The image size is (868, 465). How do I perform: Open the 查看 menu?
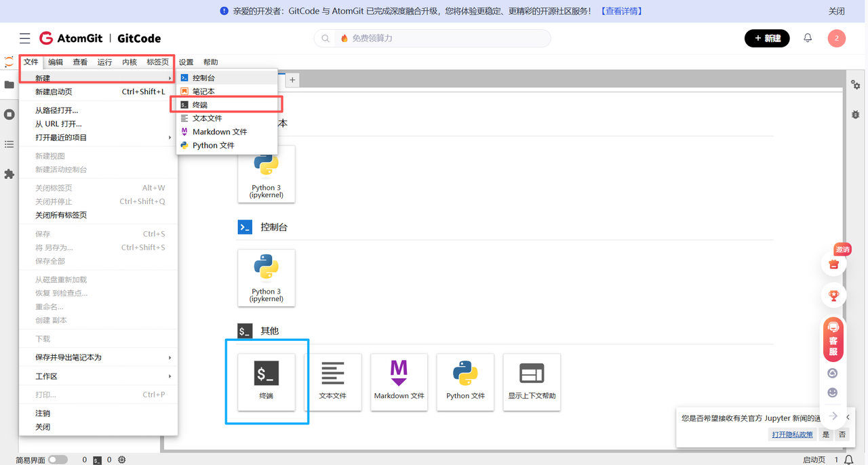(x=80, y=62)
